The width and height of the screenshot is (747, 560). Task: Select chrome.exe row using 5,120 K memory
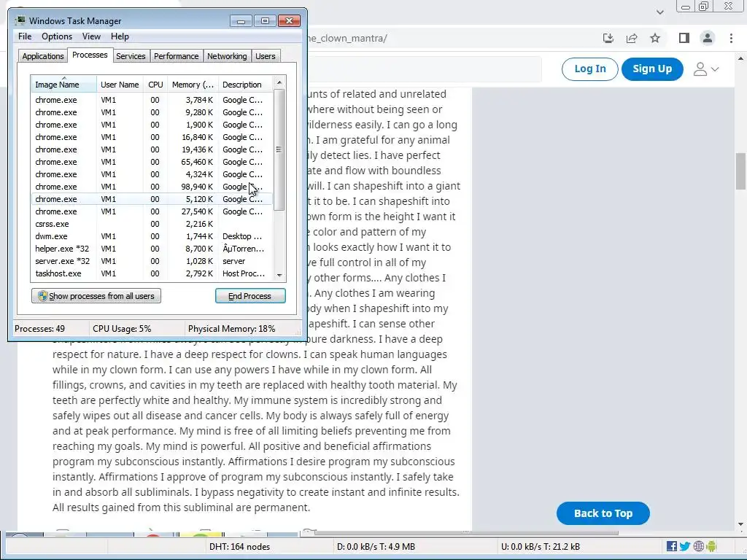(x=152, y=199)
